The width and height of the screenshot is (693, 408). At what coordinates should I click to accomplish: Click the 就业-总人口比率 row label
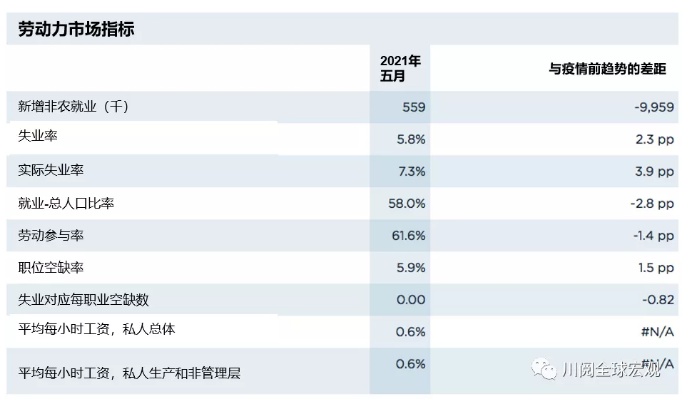pos(67,203)
